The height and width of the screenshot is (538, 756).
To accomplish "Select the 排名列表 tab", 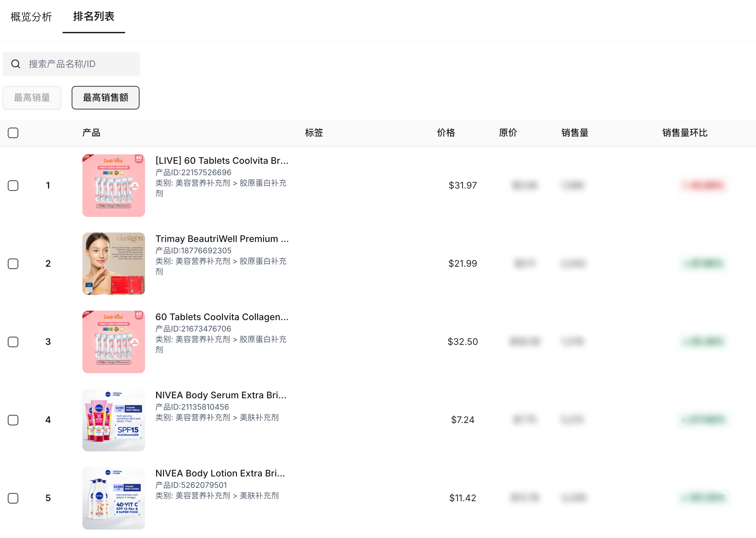I will click(x=94, y=16).
